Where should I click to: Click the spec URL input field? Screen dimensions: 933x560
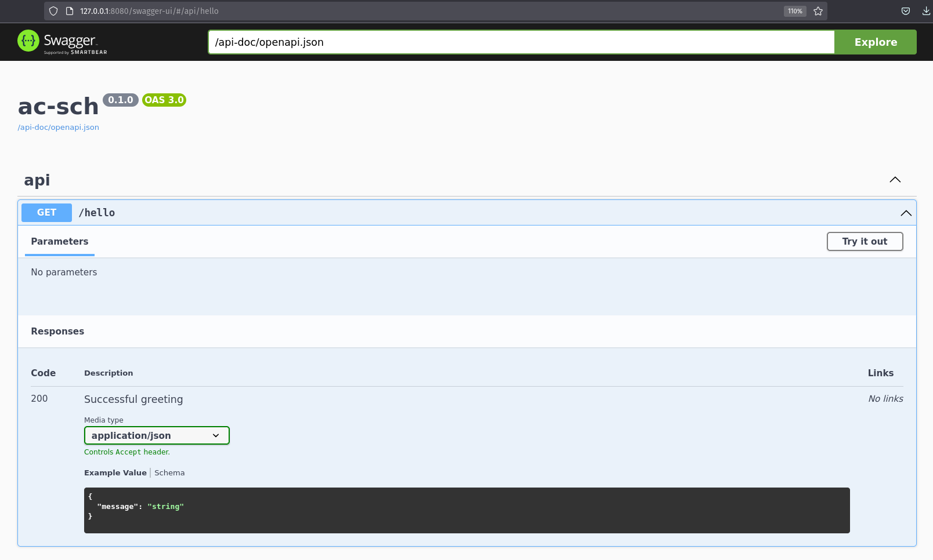tap(520, 42)
